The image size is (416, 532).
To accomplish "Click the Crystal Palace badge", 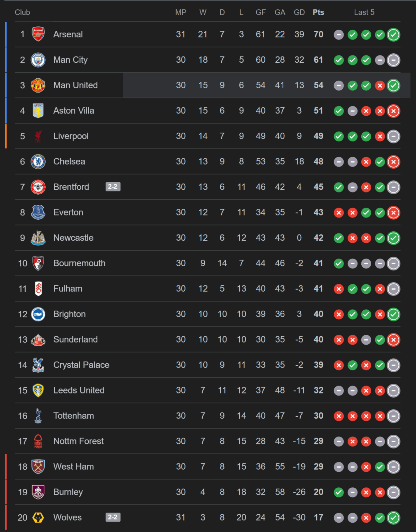I will 38,365.
